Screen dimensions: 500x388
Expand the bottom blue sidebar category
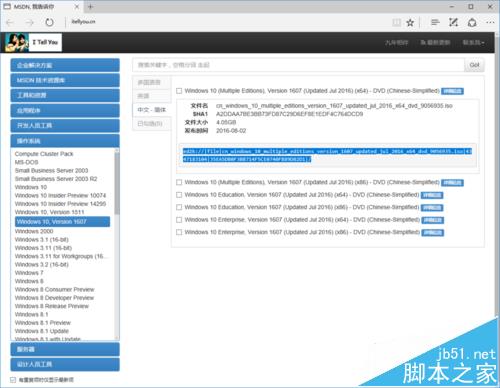pos(65,364)
